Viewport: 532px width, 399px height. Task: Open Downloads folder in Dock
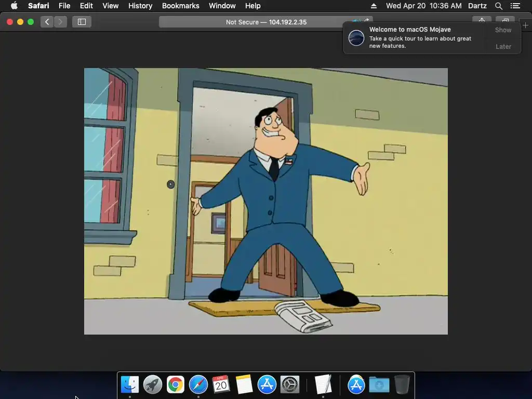379,384
